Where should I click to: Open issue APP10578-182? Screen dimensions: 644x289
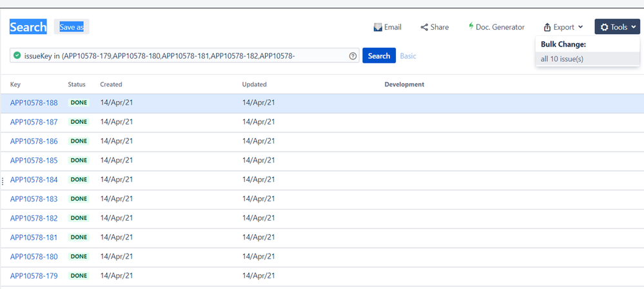(34, 218)
